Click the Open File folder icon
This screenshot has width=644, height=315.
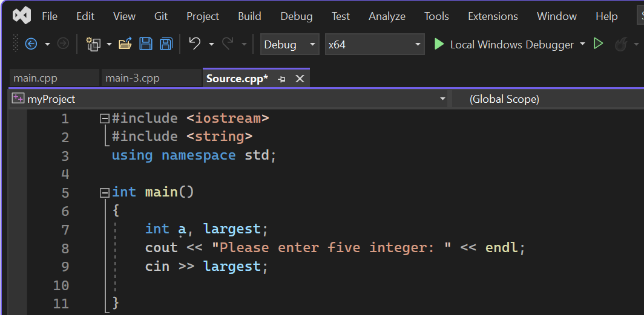[125, 44]
